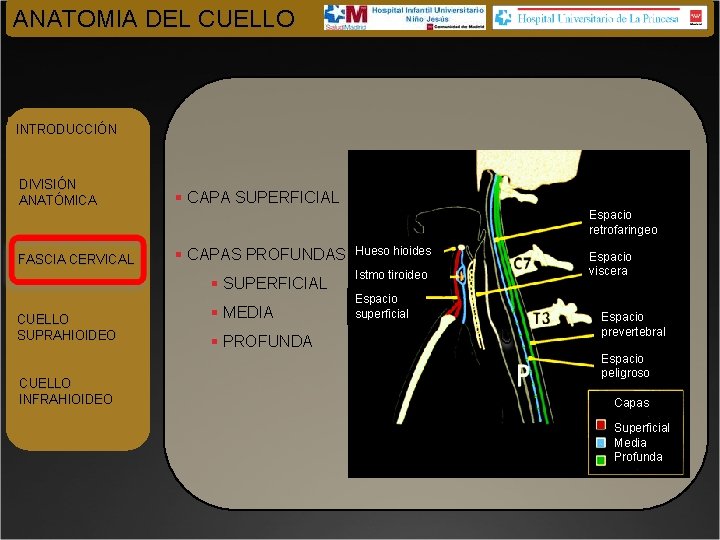The image size is (720, 540).
Task: Click the Hospital Infantil Niño Jesús logo
Action: click(405, 18)
